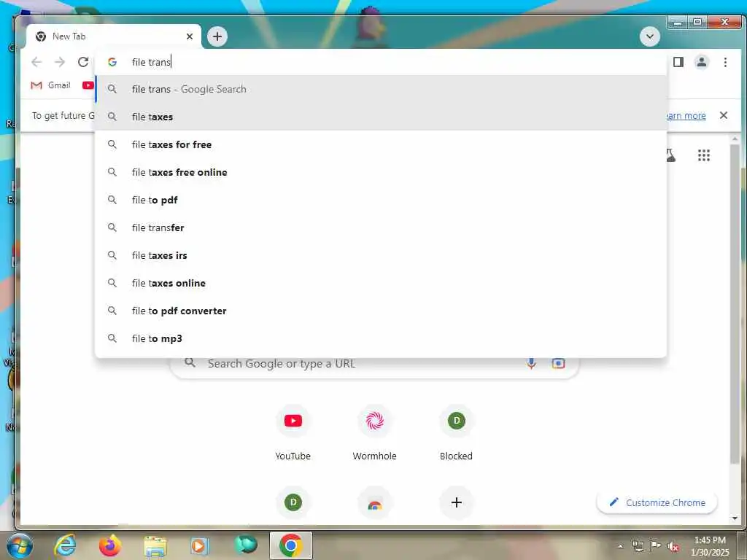Toggle the side panel icon
The width and height of the screenshot is (747, 560).
[x=678, y=62]
